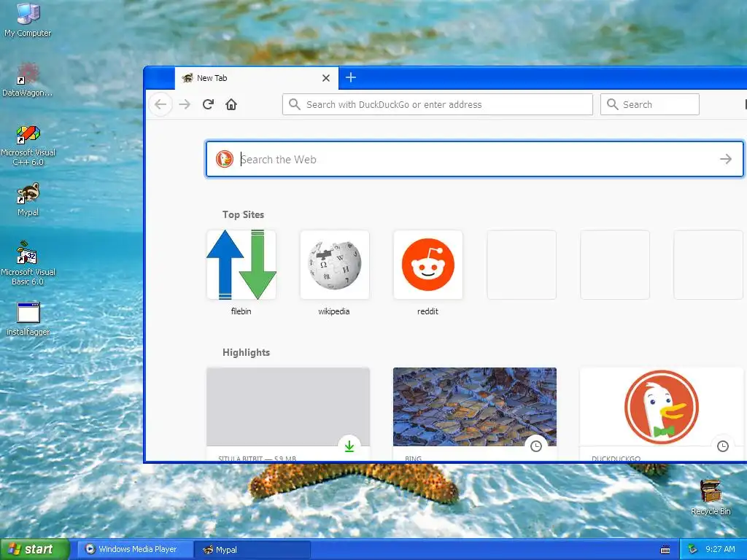The image size is (747, 560).
Task: Click the Mypal raccoon icon on tab
Action: [x=187, y=77]
